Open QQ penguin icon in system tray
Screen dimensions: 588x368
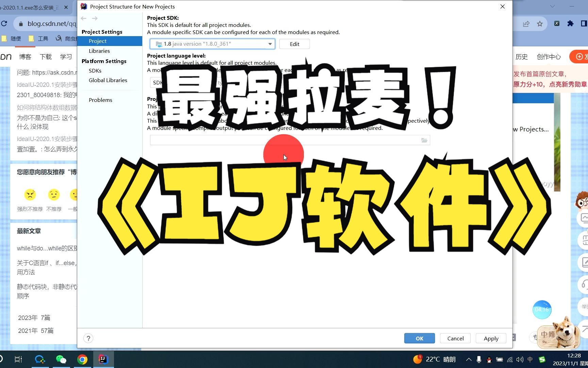click(x=489, y=359)
